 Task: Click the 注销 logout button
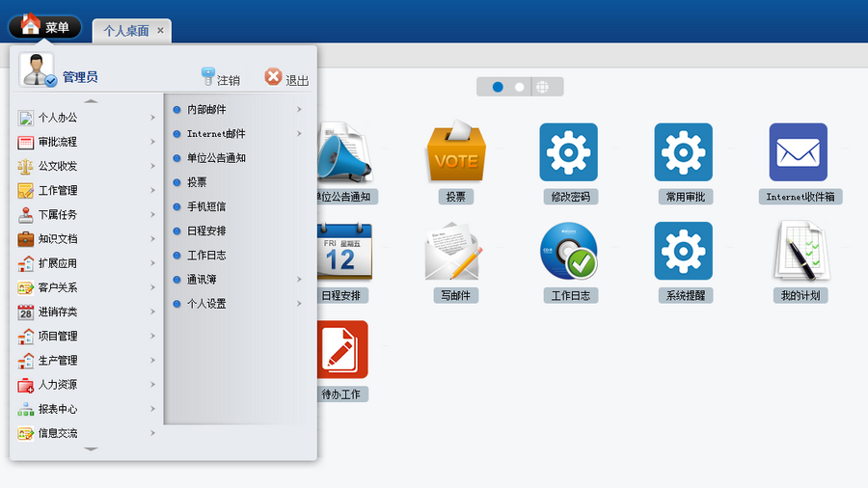click(220, 78)
